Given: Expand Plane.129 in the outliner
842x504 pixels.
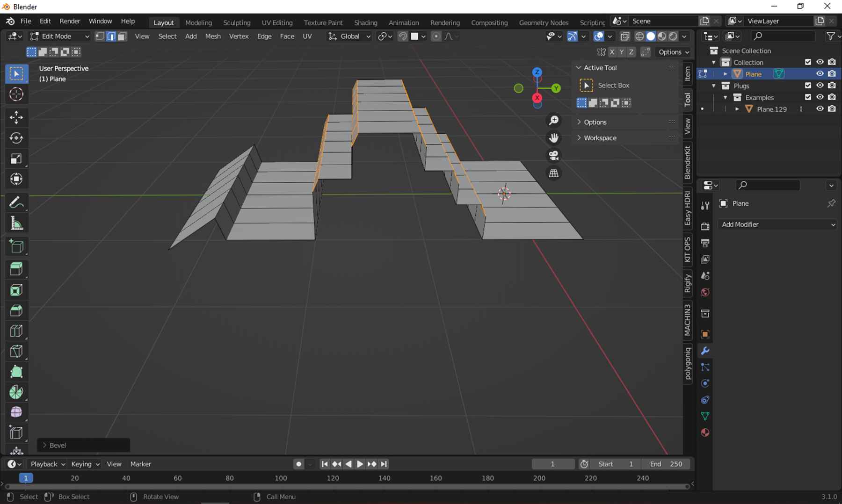Looking at the screenshot, I should (x=737, y=109).
